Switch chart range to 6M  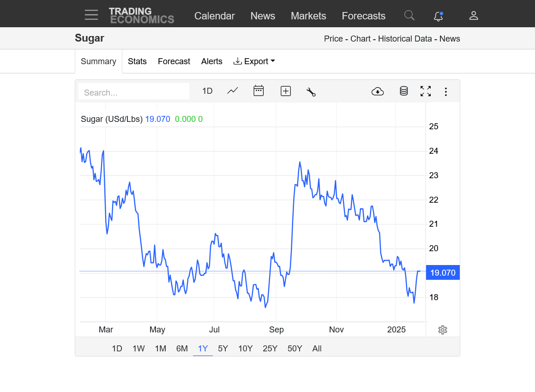click(182, 349)
